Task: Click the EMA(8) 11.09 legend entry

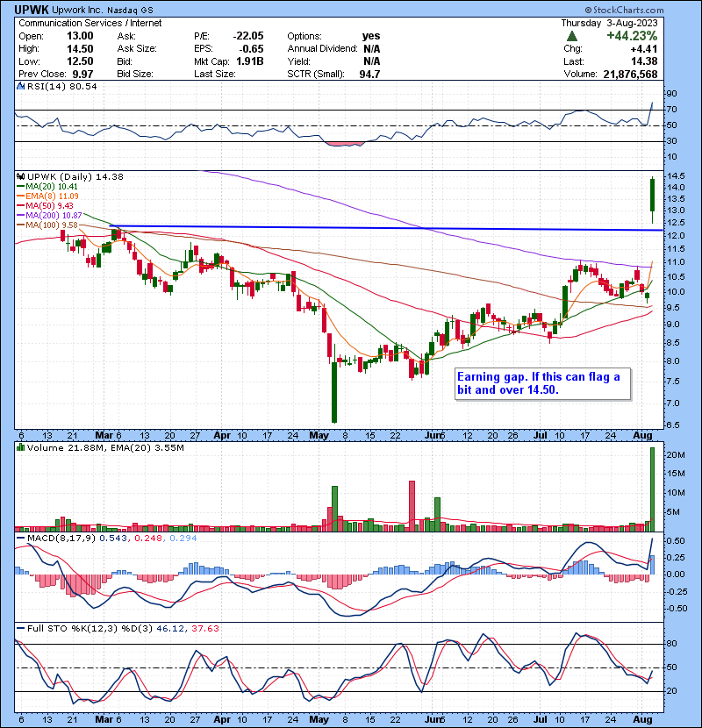Action: [48, 196]
